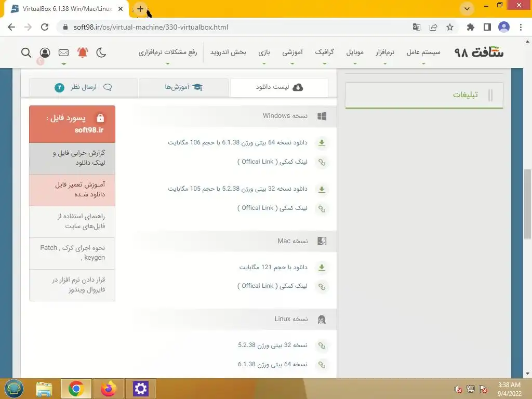Click the Mac Finder section icon
Viewport: 532px width, 399px height.
[322, 241]
